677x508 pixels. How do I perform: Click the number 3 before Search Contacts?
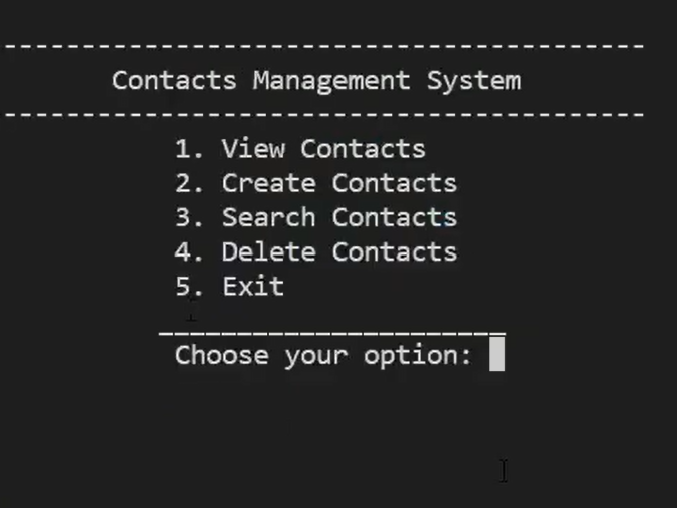coord(183,217)
